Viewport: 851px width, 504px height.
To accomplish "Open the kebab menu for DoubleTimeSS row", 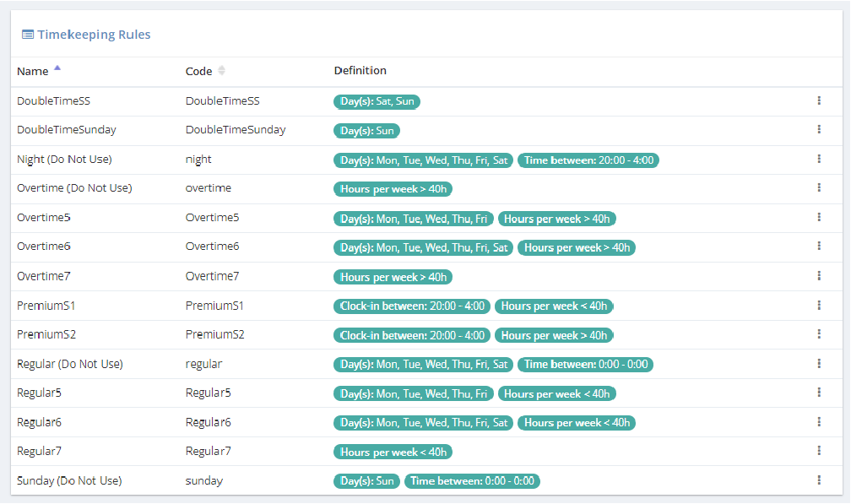I will [819, 100].
